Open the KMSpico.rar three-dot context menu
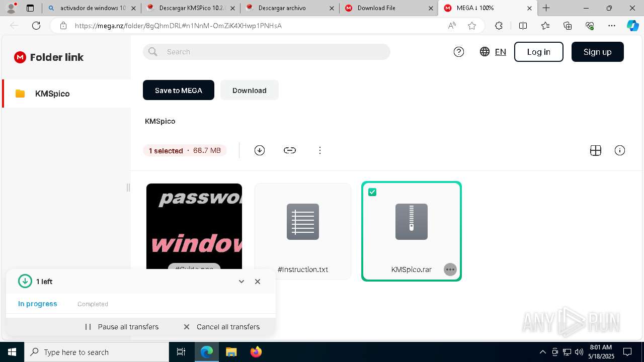644x362 pixels. point(450,269)
